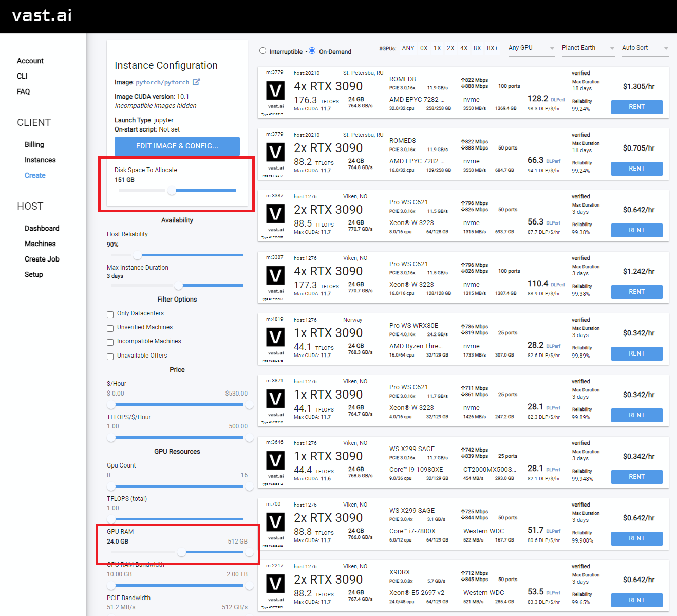
Task: Open the Any GPU dropdown
Action: pos(531,48)
